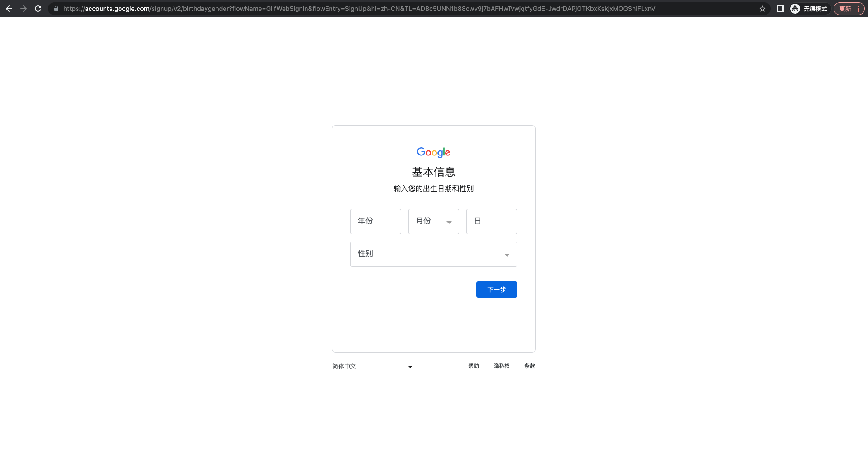The image size is (868, 460).
Task: View site security lock info
Action: [x=56, y=9]
